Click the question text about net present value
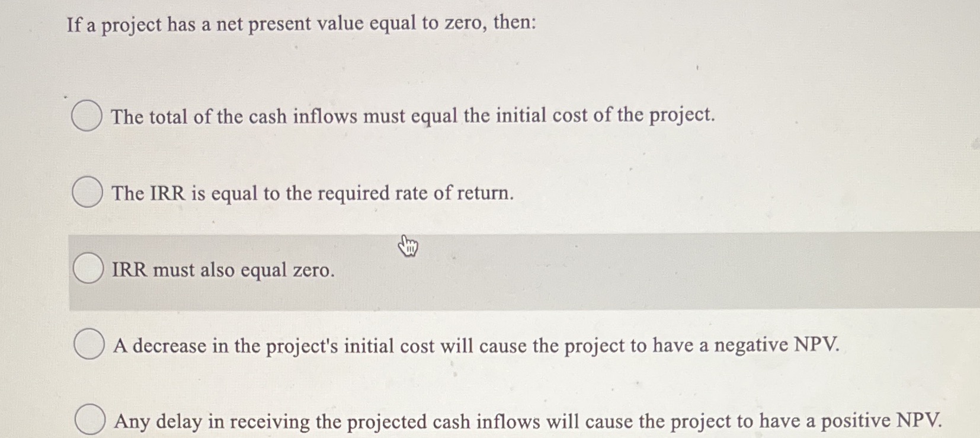The image size is (980, 438). tap(302, 24)
